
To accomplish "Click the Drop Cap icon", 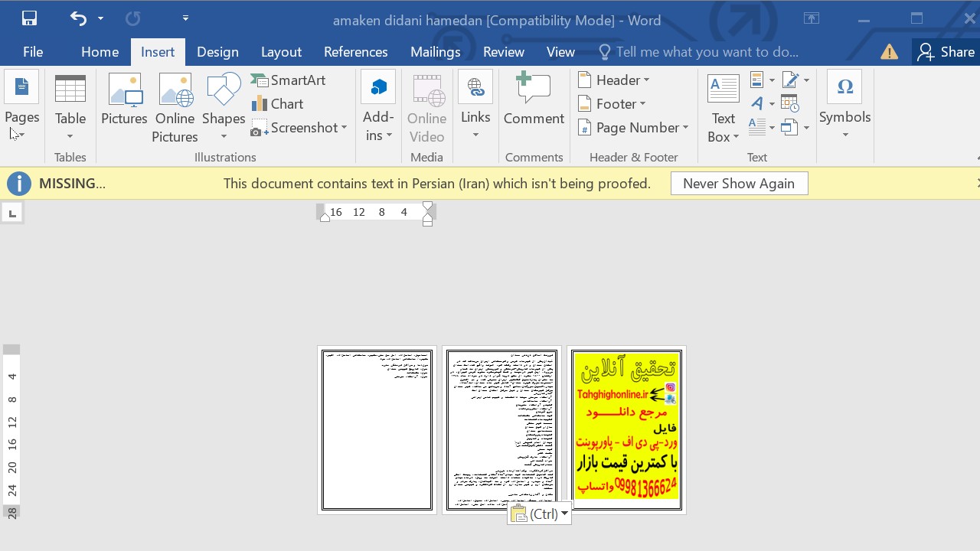I will [757, 127].
